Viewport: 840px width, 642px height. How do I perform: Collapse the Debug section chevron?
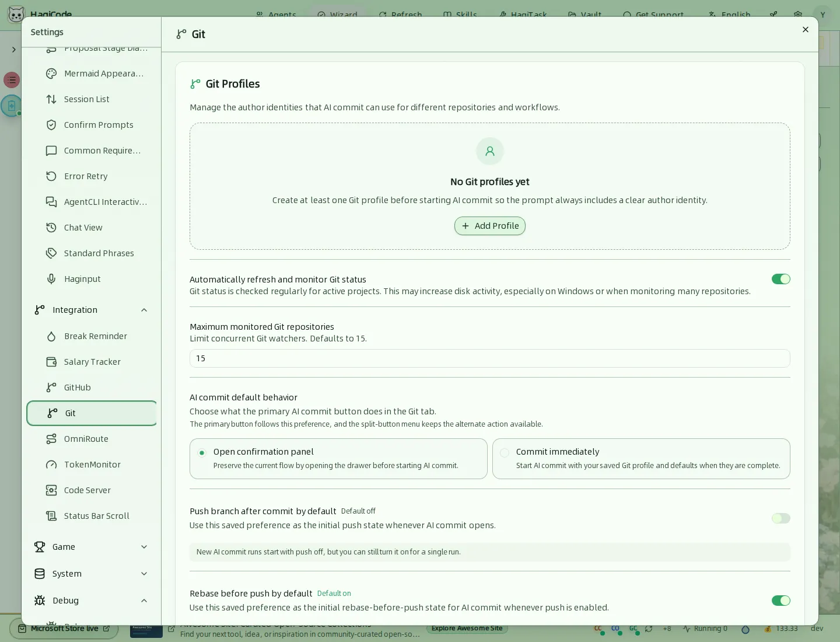point(144,601)
